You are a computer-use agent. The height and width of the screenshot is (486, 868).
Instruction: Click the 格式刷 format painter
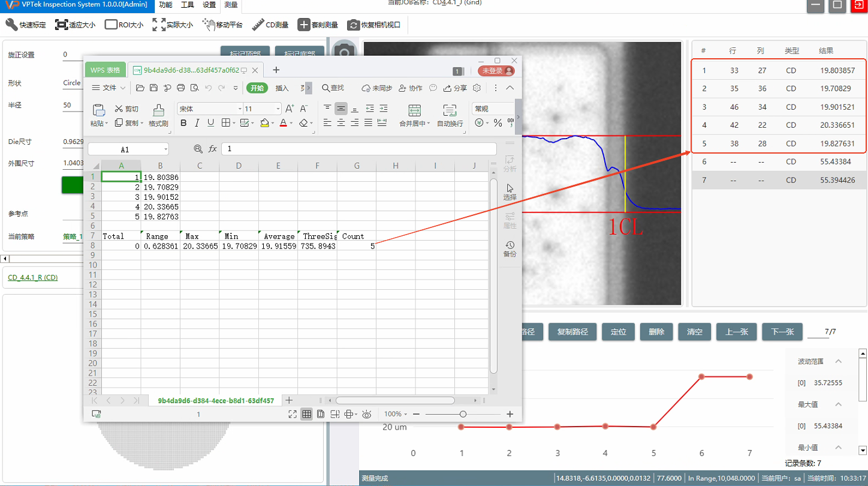click(x=159, y=116)
